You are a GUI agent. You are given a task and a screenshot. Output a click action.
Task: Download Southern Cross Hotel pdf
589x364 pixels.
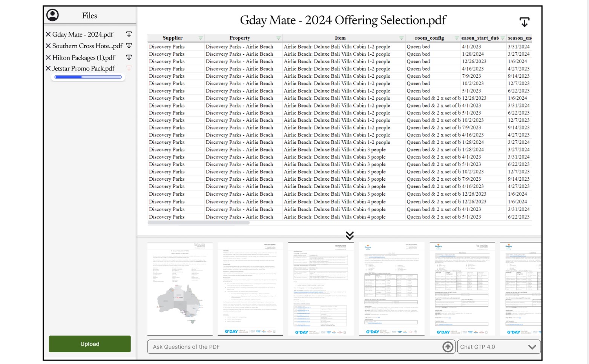coord(129,46)
